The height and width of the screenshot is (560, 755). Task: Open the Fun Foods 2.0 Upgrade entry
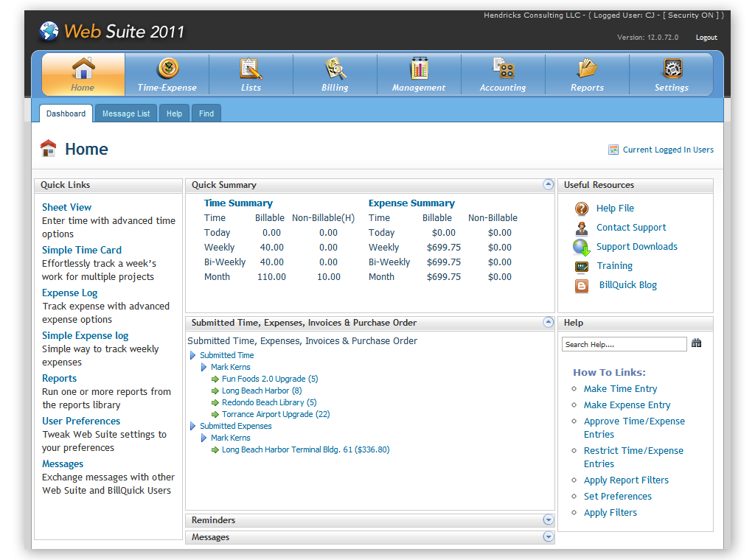(x=269, y=379)
